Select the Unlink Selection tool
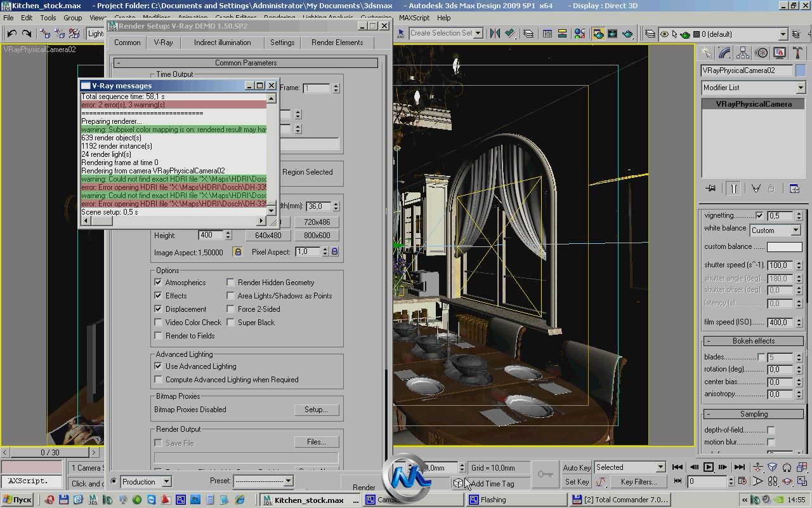The width and height of the screenshot is (812, 508). point(59,34)
